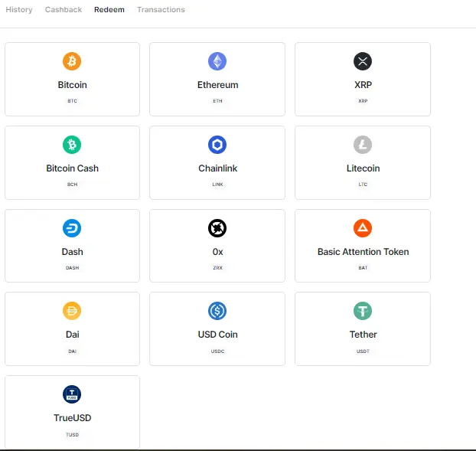The width and height of the screenshot is (476, 451).
Task: Click the TUSD ticker text
Action: (x=72, y=435)
